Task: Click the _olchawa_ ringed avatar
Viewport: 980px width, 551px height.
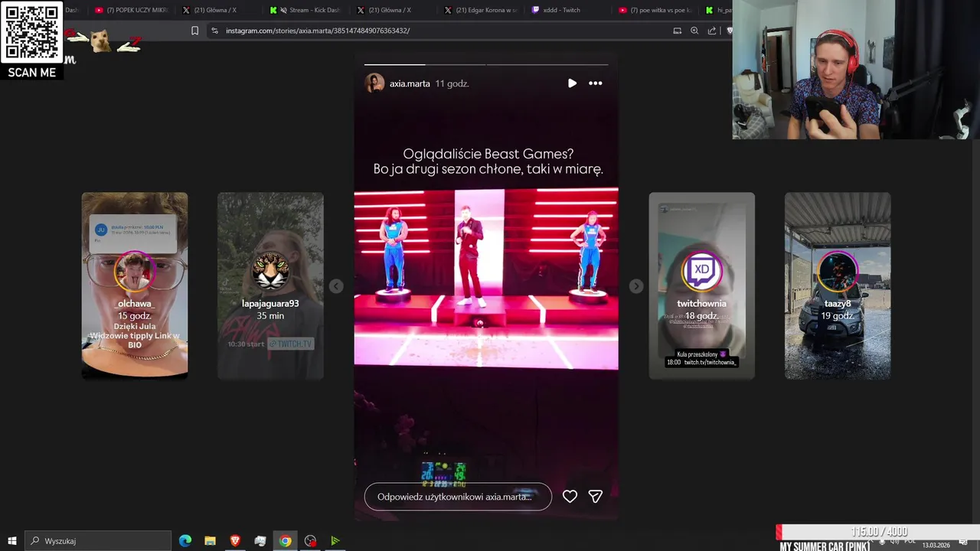Action: (135, 272)
